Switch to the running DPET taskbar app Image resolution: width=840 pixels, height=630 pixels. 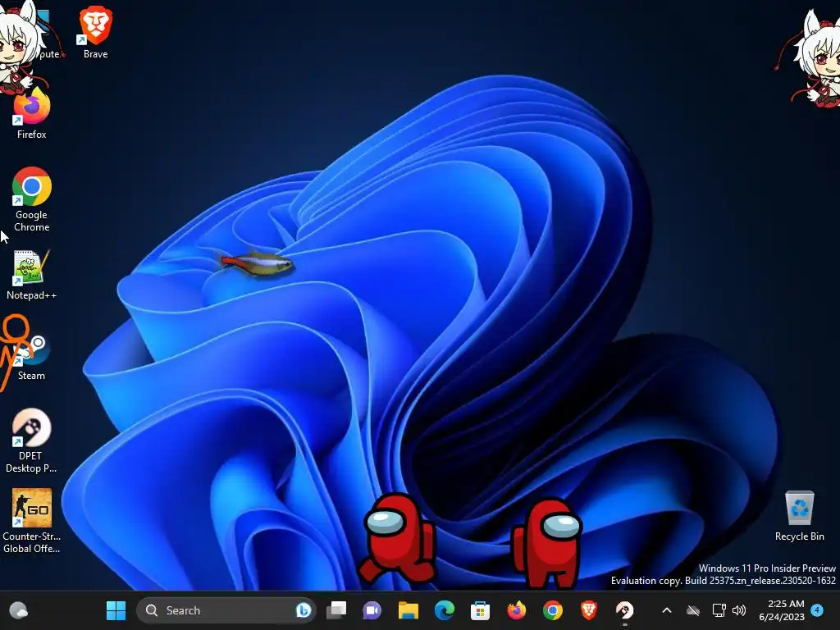coord(624,610)
